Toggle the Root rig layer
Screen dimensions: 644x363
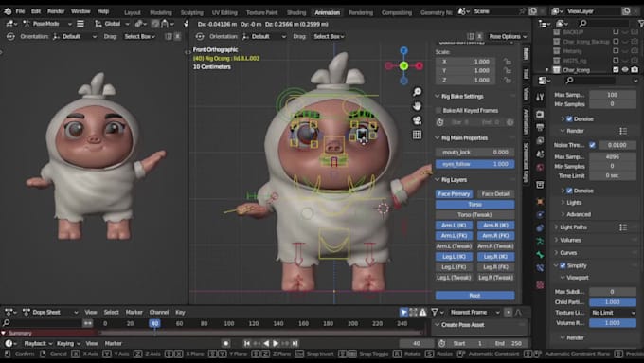click(x=474, y=296)
